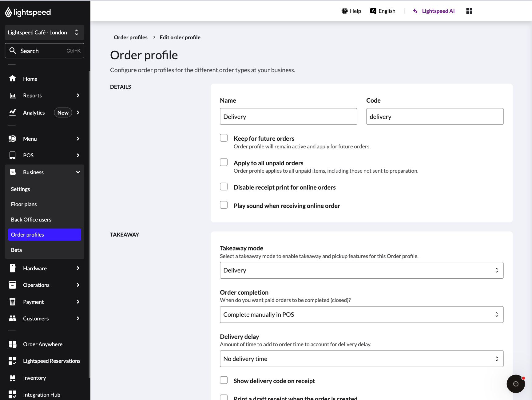Navigate to Order profiles breadcrumb link
This screenshot has height=400, width=532.
pyautogui.click(x=130, y=37)
